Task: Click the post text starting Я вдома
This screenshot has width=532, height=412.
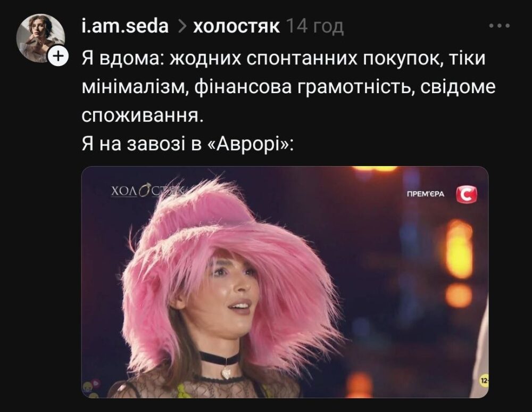Action: click(x=288, y=87)
